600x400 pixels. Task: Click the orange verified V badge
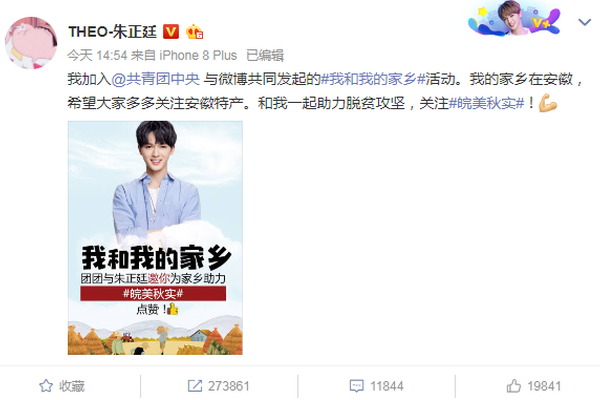point(171,32)
